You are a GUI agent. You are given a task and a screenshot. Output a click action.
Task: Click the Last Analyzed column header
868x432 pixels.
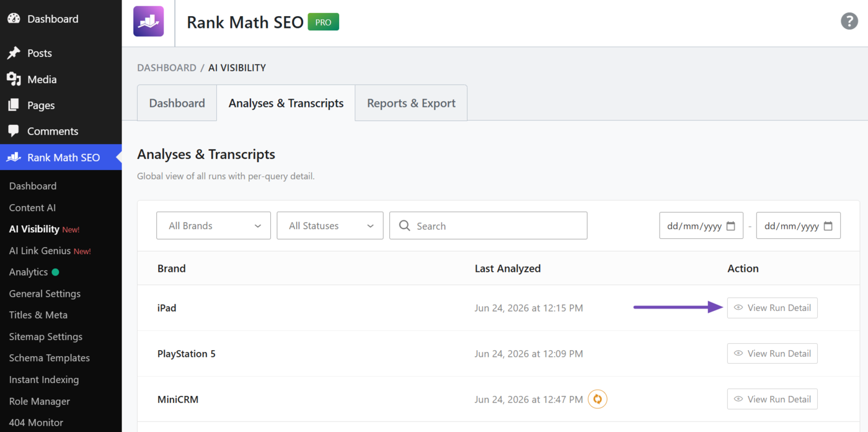tap(508, 269)
